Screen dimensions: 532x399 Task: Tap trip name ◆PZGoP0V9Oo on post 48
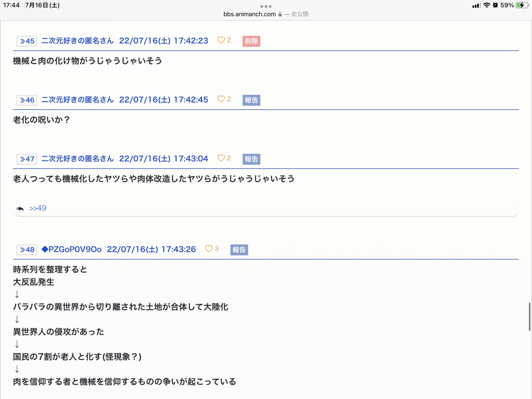(x=72, y=250)
